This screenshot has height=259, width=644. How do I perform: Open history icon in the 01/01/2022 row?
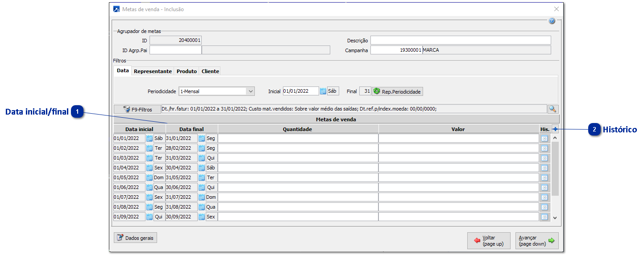544,139
